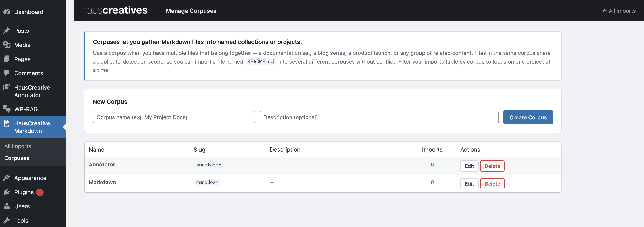Click the Media library icon
Screen dimensions: 644x227
(7, 45)
